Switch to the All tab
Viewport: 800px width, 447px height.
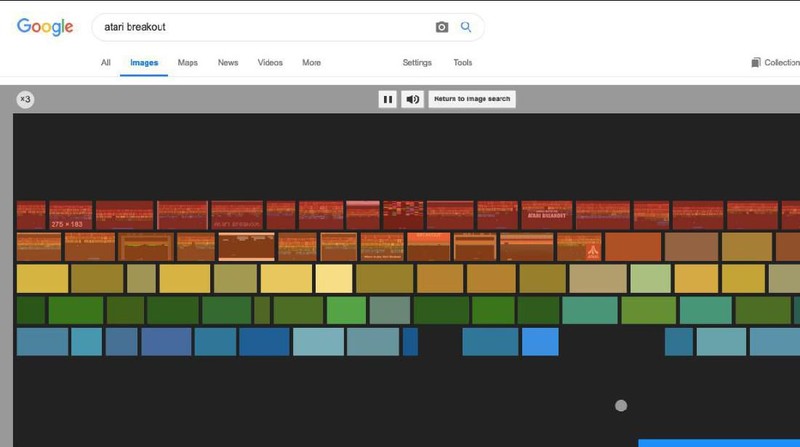point(105,63)
